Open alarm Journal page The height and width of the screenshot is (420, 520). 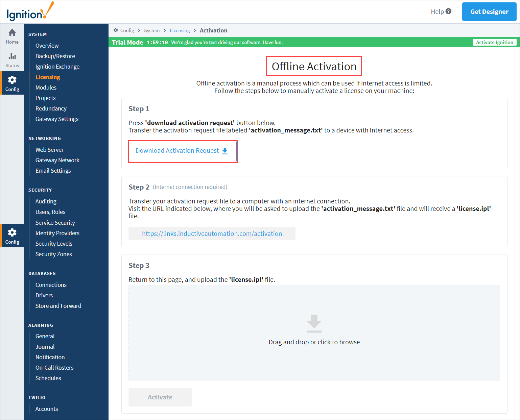[45, 347]
